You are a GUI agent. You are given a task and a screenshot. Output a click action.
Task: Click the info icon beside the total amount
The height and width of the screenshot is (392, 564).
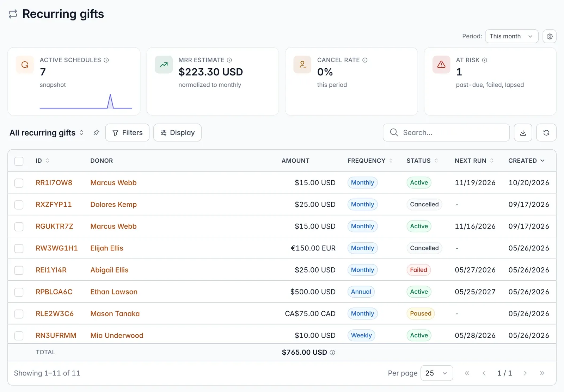click(x=332, y=353)
